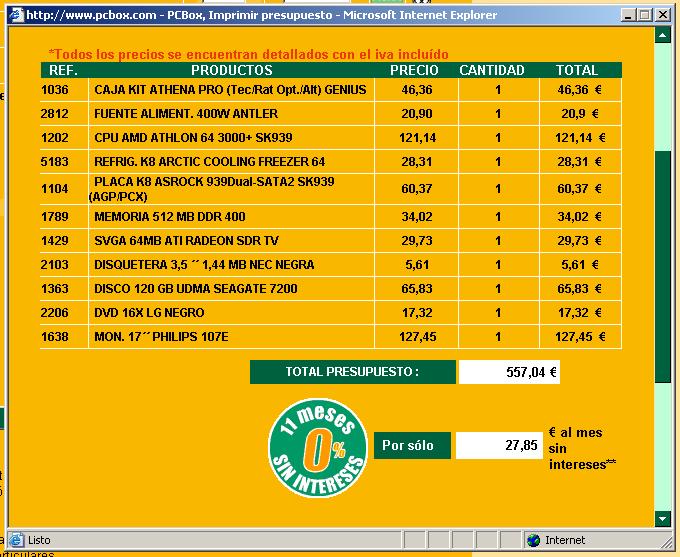The width and height of the screenshot is (680, 557).
Task: Click reference number 1104
Action: pos(55,189)
